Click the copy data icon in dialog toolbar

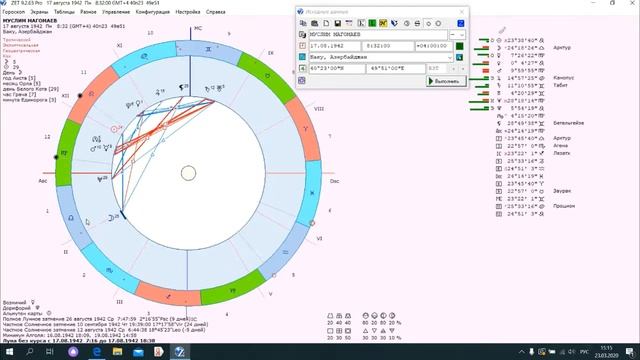click(303, 24)
